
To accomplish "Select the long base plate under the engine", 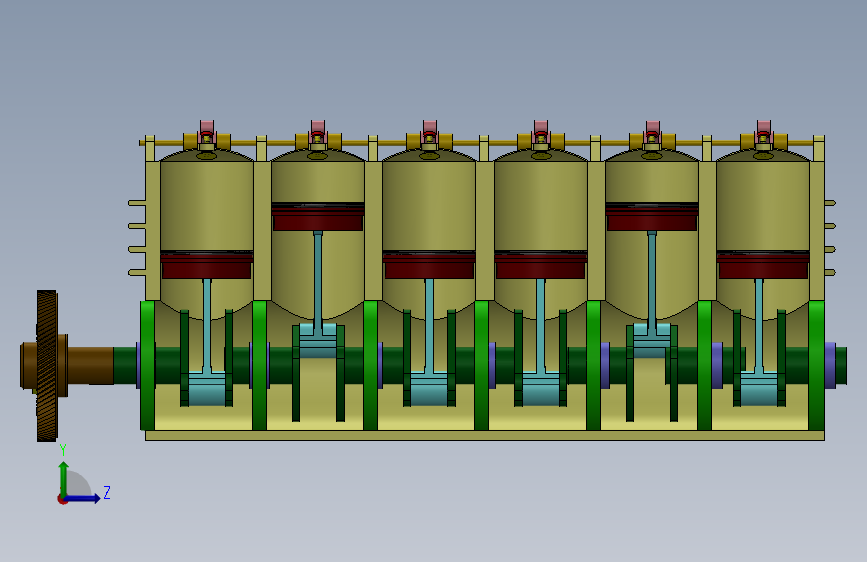I will click(484, 435).
